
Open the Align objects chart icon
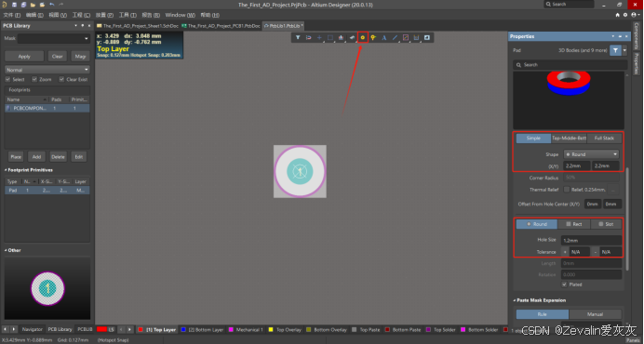(341, 37)
